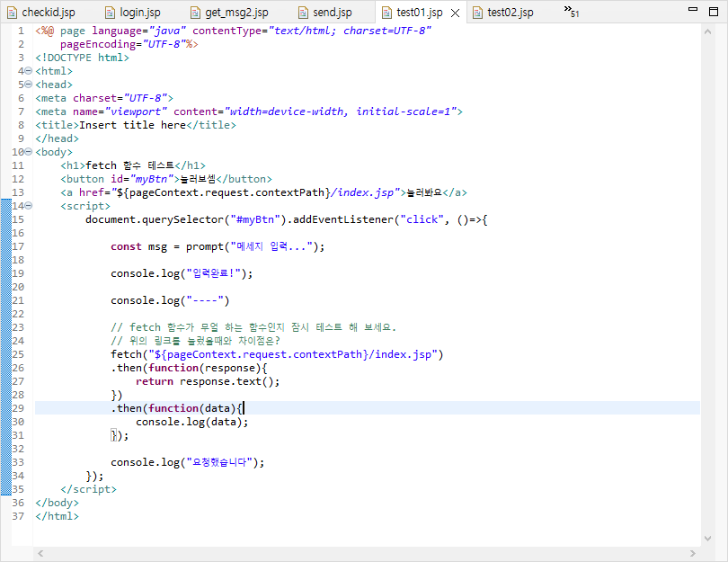Click the send.jsp file icon
Image resolution: width=728 pixels, height=562 pixels.
[x=303, y=13]
